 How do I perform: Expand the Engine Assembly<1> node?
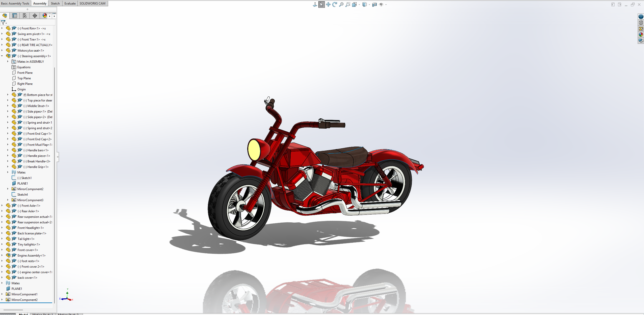(2, 255)
